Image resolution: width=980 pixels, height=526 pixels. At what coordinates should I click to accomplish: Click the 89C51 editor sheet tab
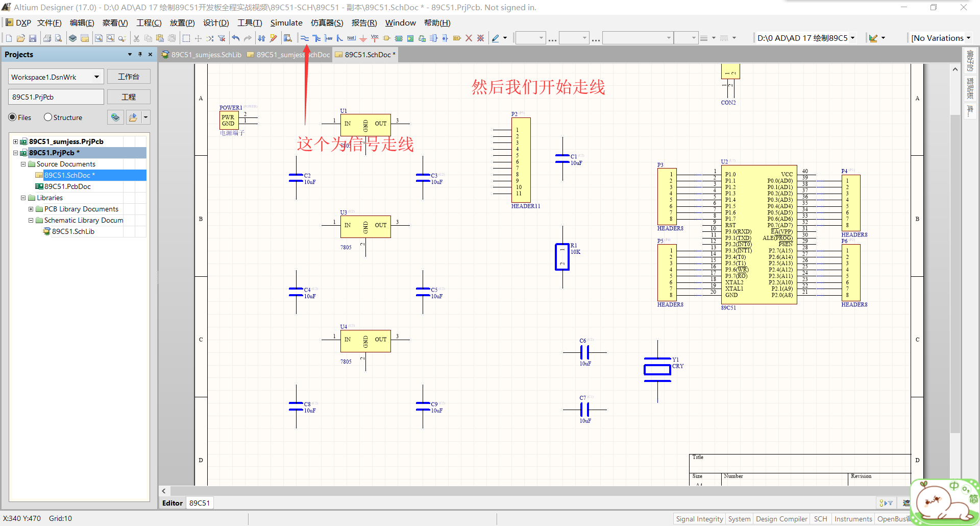coord(200,503)
